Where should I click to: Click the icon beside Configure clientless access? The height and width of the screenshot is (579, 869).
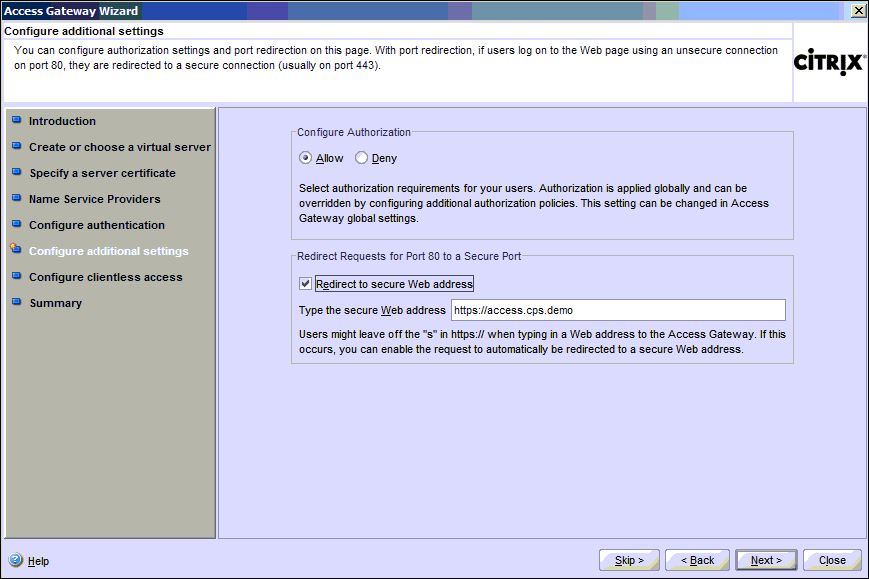click(x=16, y=276)
